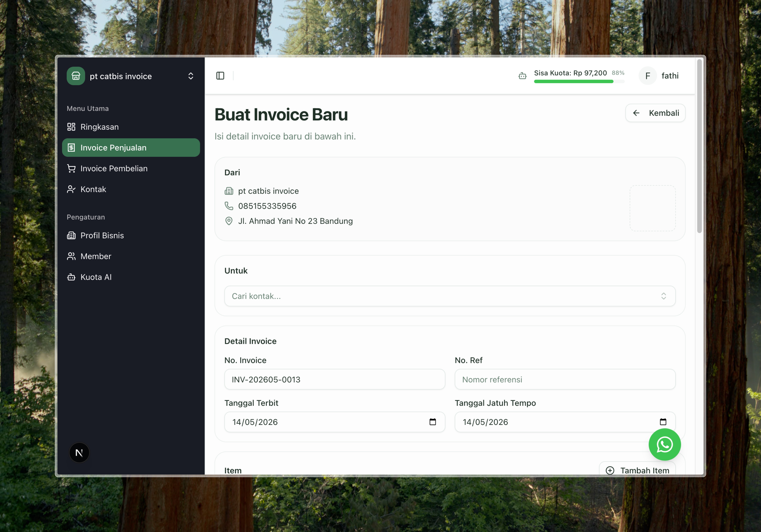The width and height of the screenshot is (761, 532).
Task: Click the phone icon beside 085155335956
Action: pos(229,206)
